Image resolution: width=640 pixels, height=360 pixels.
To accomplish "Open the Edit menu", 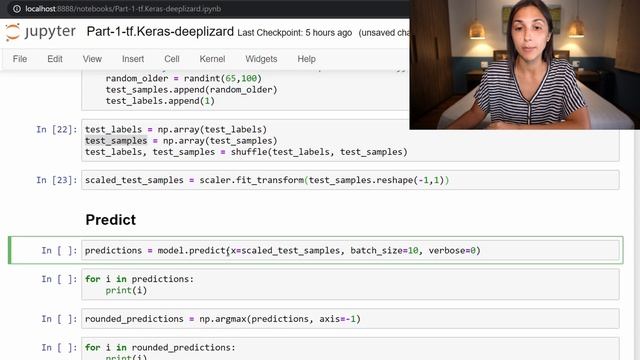I will [x=55, y=59].
